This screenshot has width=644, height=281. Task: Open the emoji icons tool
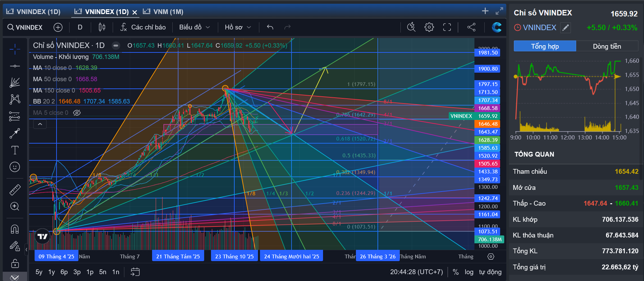(x=15, y=167)
